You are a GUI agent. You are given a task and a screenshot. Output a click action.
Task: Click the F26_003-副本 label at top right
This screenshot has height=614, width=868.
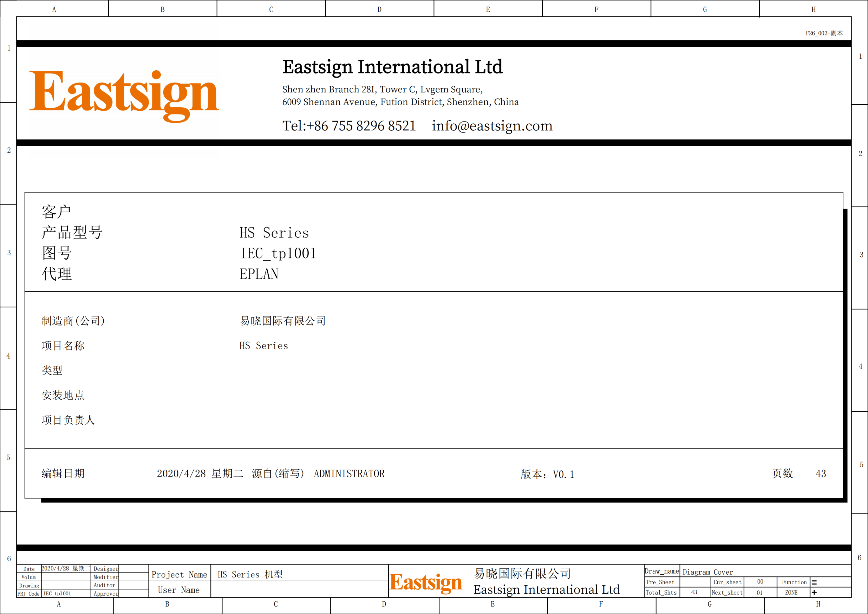(x=824, y=33)
